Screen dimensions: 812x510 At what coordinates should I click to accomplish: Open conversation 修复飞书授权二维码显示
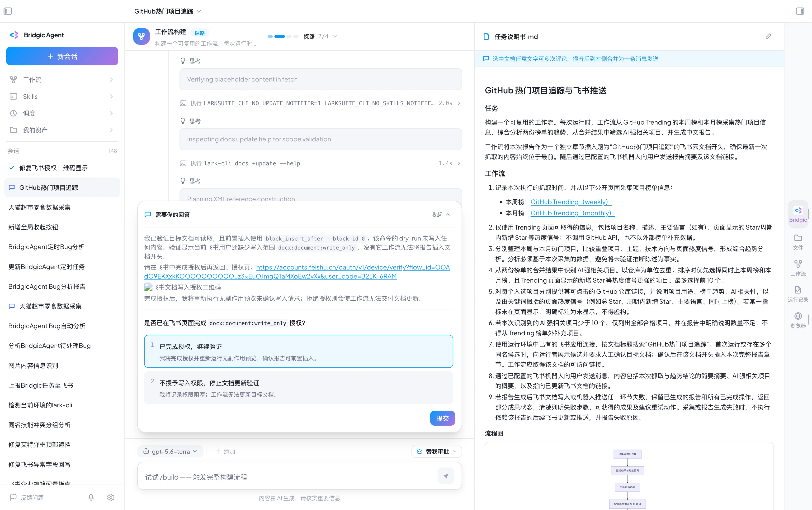tap(62, 168)
